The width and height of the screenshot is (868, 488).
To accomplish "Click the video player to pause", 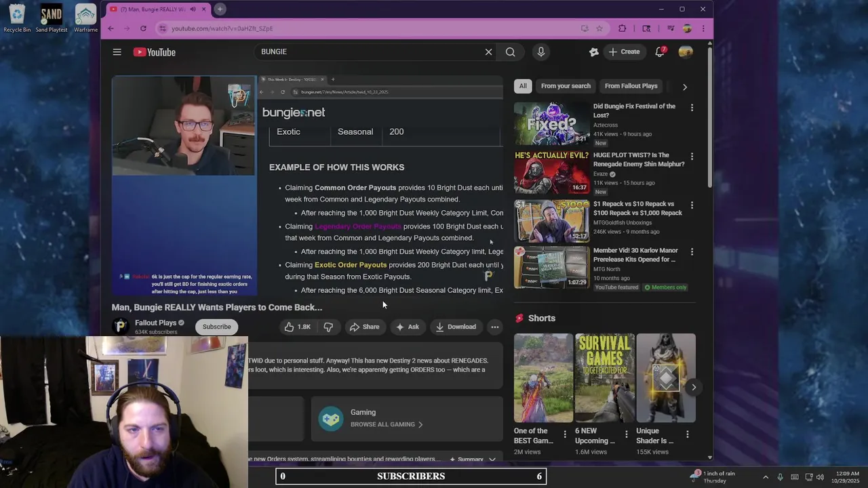I will pos(307,185).
